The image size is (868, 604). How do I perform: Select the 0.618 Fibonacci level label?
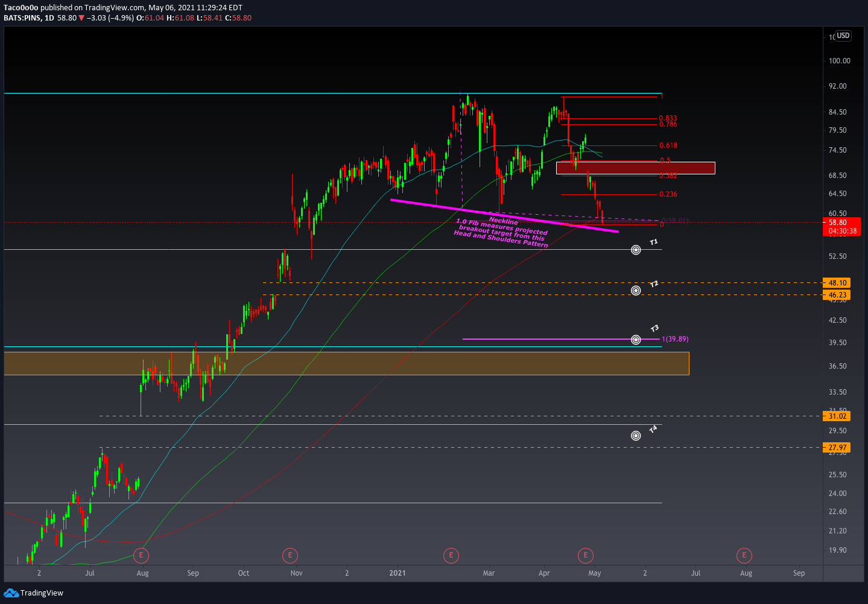tap(668, 145)
